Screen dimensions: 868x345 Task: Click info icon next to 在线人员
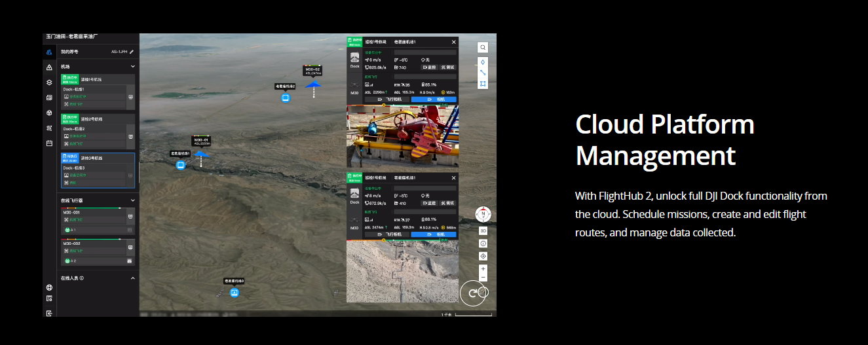pos(82,278)
